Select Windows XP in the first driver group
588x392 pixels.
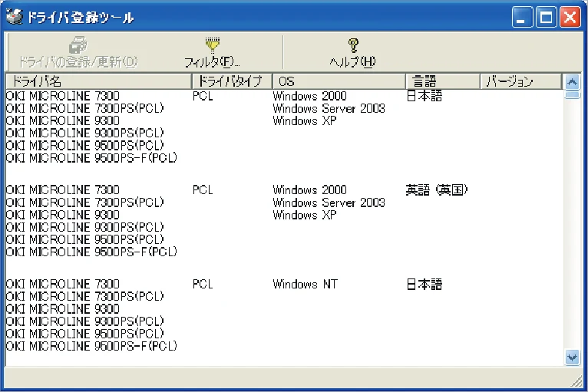click(x=305, y=120)
